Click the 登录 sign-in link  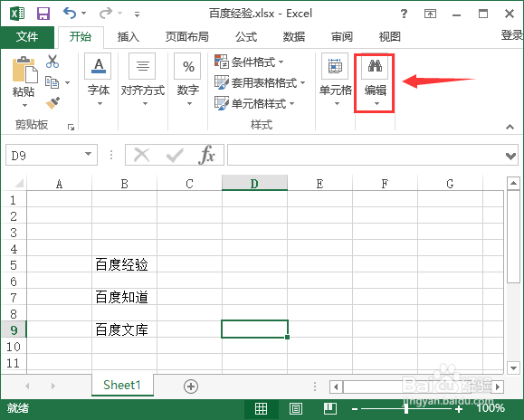(x=511, y=35)
